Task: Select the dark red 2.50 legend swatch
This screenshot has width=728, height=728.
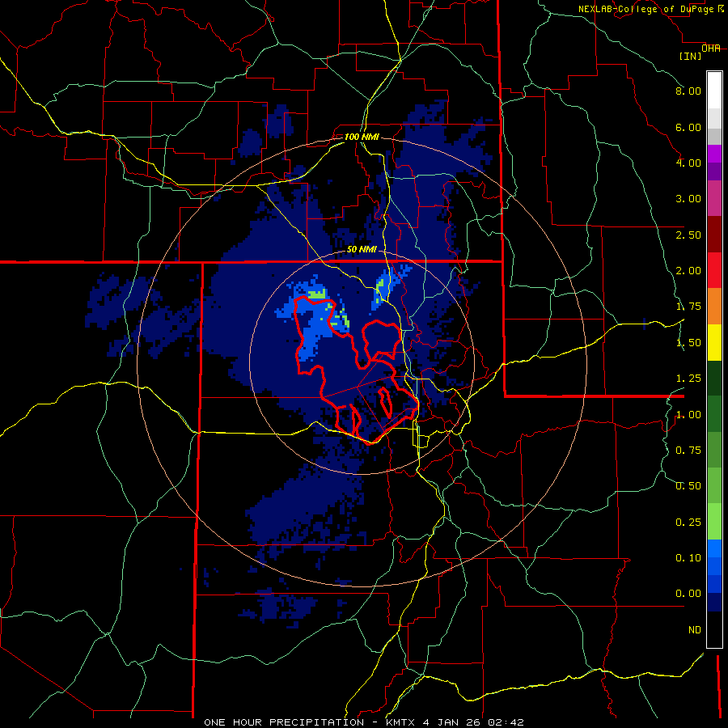Action: point(714,235)
